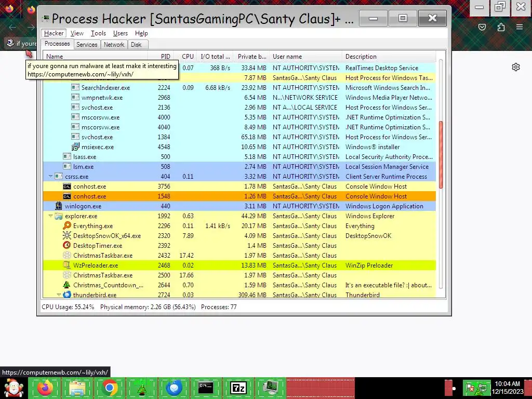This screenshot has width=532, height=399.
Task: Select the ChristmasTaskbar.exe row with PID 2432
Action: coord(239,256)
